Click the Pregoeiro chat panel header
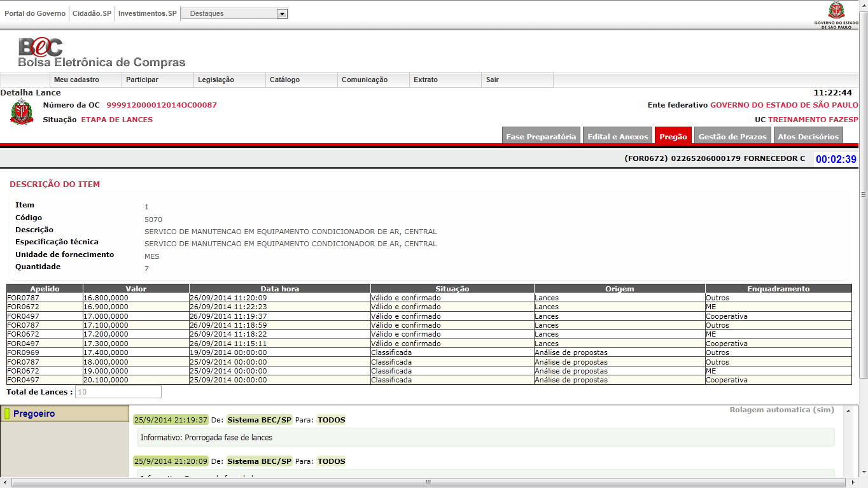This screenshot has height=488, width=868. coord(64,414)
